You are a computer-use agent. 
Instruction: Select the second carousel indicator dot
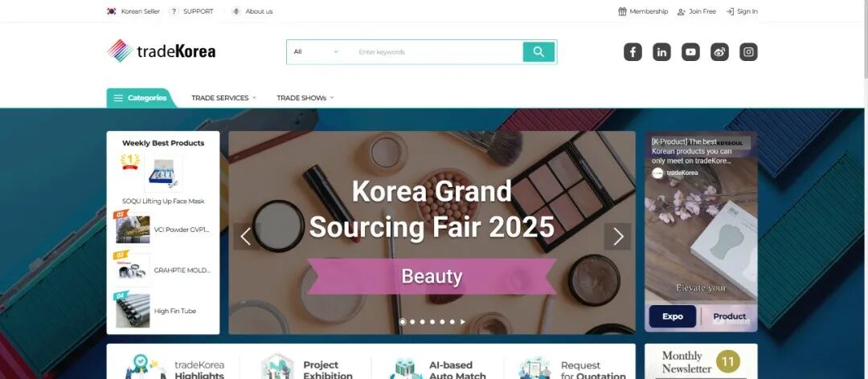[412, 321]
